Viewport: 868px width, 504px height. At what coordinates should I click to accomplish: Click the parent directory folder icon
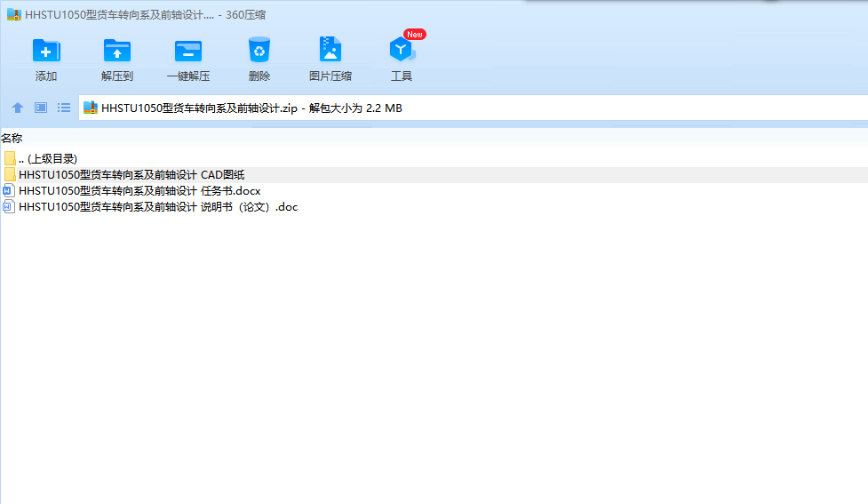(x=10, y=159)
